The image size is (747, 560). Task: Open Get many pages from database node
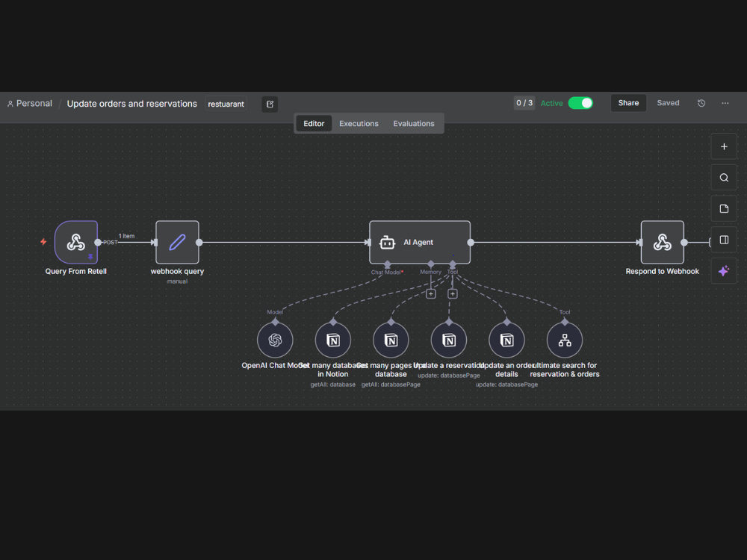point(391,340)
